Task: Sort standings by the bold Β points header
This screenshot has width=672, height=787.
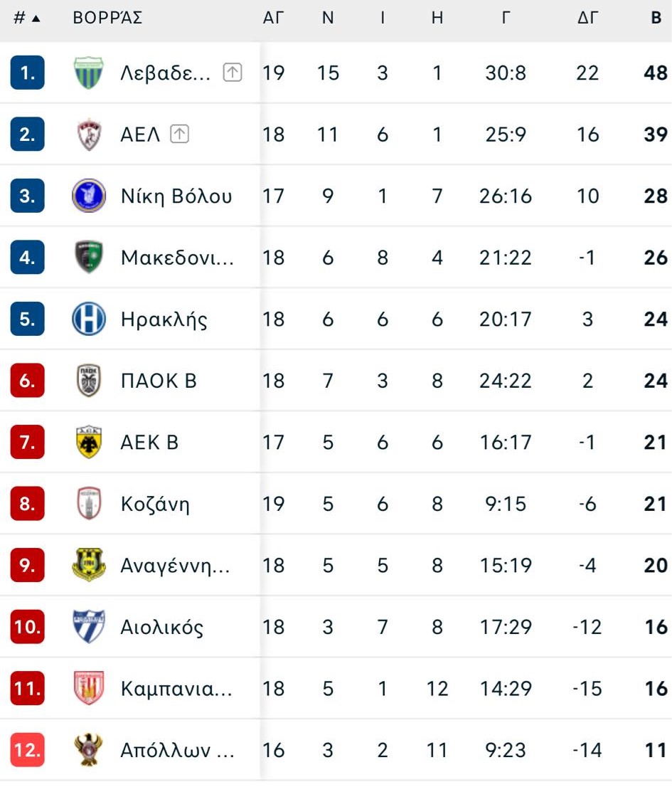Action: point(656,19)
